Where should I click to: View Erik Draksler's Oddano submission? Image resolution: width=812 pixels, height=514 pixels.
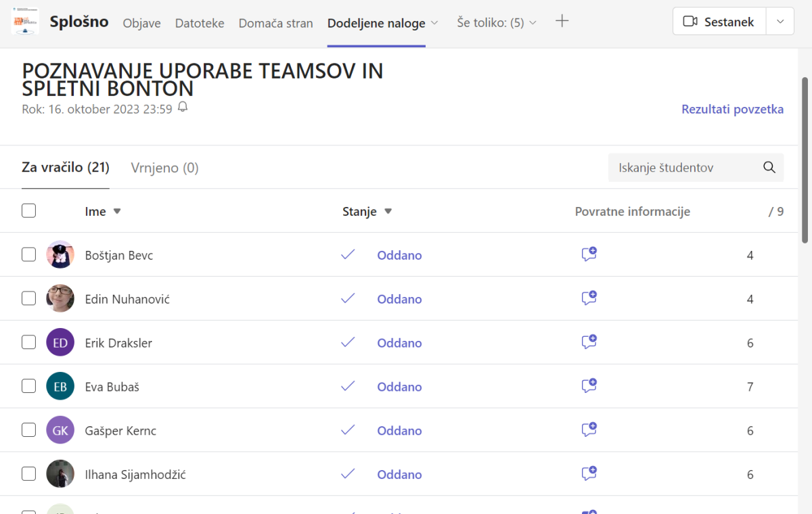point(399,343)
